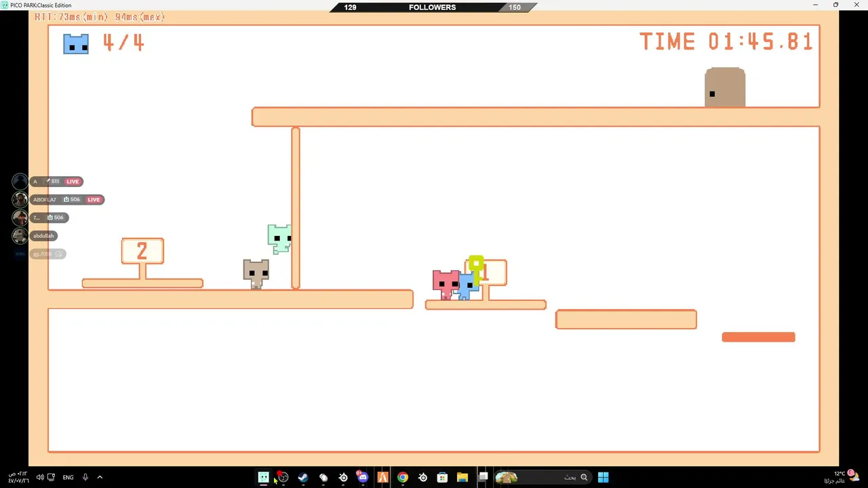
Task: Click the SteelSeries icon next to Chrome
Action: pos(422,477)
